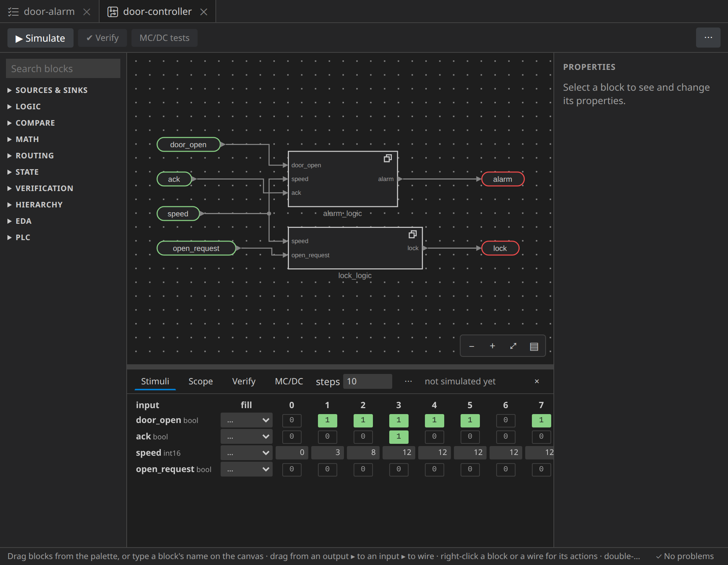
Task: Toggle door_open value at step 0
Action: click(x=292, y=420)
